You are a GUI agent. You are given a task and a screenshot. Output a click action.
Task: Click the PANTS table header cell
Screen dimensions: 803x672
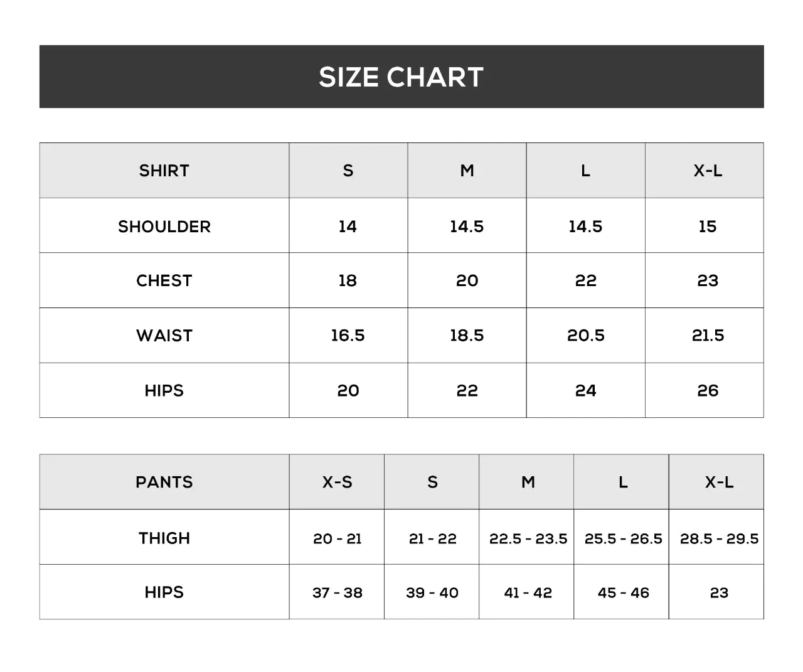(164, 482)
